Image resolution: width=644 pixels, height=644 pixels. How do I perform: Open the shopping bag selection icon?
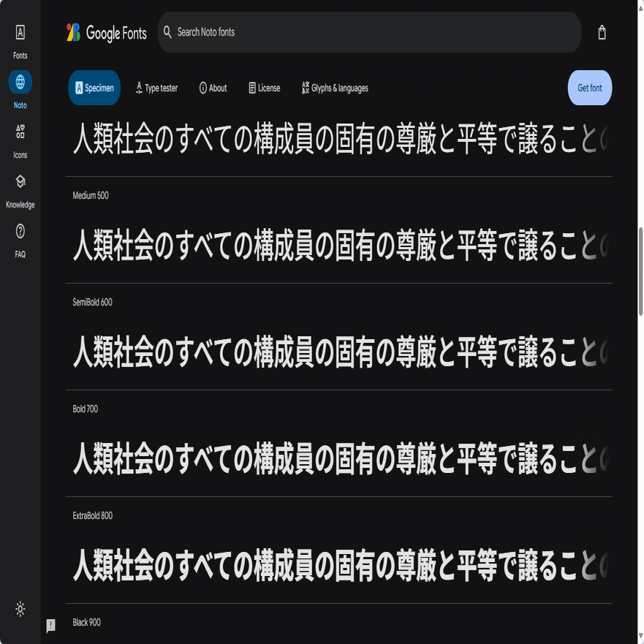[x=602, y=32]
